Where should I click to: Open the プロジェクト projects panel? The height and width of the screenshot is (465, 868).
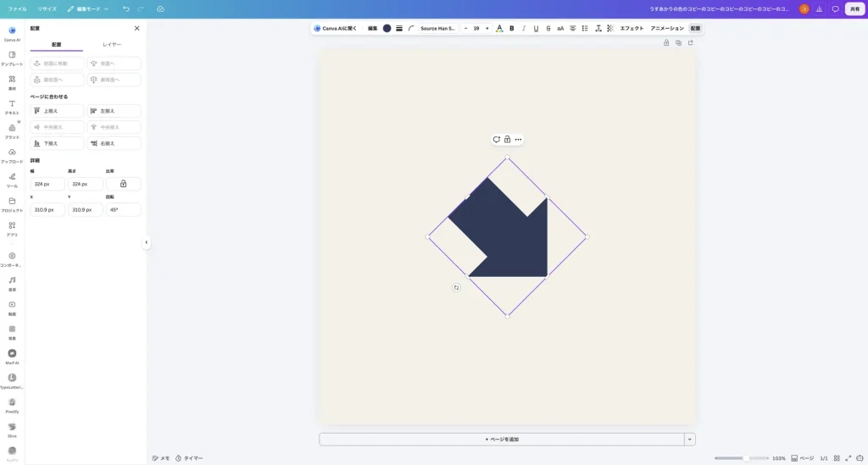[12, 203]
